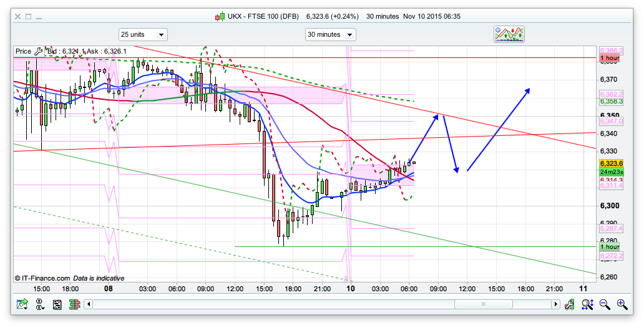
Task: Click the horizontal scrollbar thumb
Action: 482,304
